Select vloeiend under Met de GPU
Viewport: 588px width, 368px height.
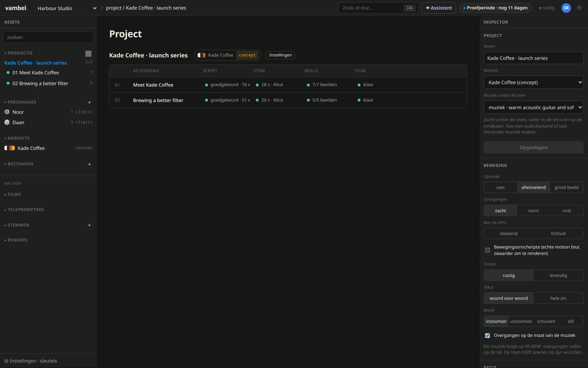pos(509,233)
